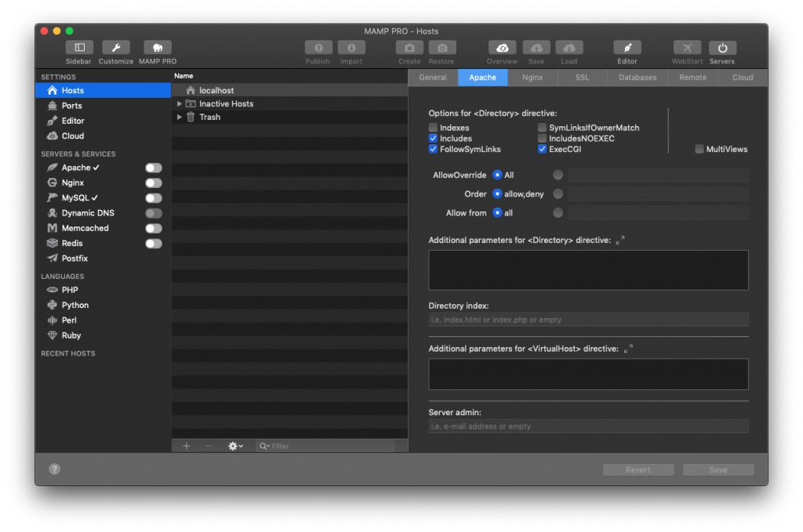Click the Publish toolbar icon
This screenshot has height=532, width=803.
(x=318, y=47)
